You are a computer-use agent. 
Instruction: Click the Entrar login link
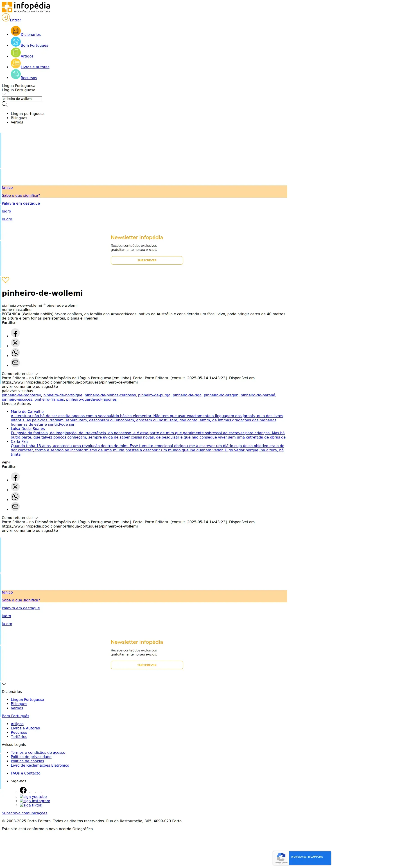[16, 20]
